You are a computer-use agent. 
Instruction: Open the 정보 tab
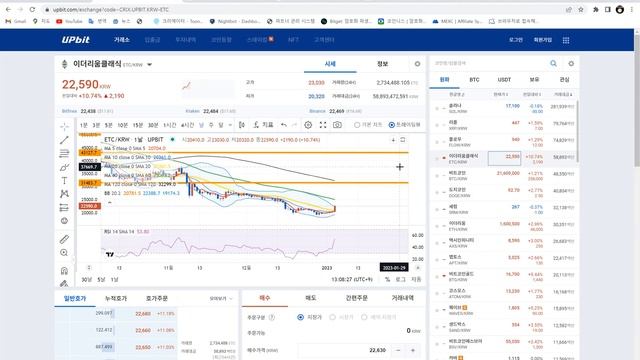click(382, 64)
